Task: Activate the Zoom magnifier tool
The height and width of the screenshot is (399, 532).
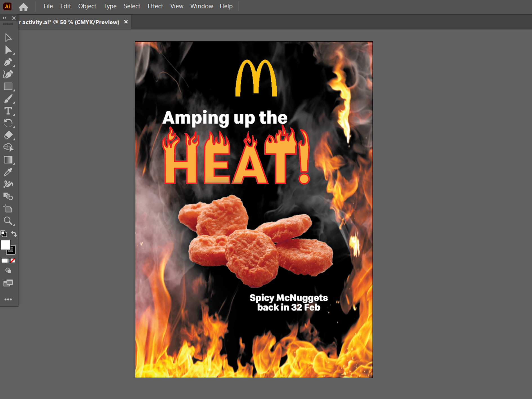Action: coord(8,221)
